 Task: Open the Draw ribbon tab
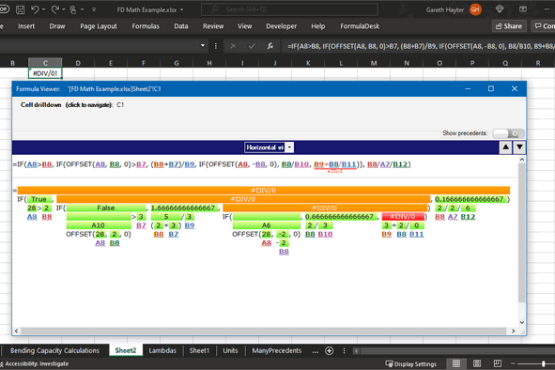coord(57,26)
